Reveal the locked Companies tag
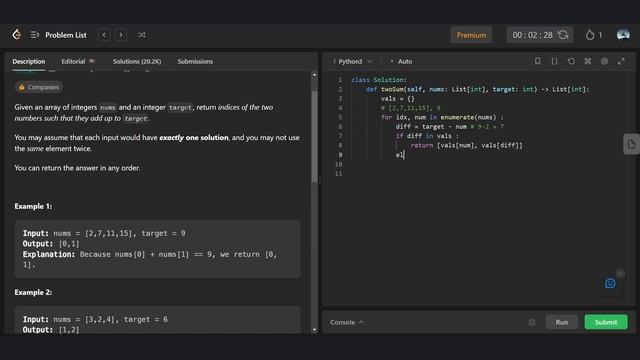640x360 pixels. pyautogui.click(x=39, y=87)
